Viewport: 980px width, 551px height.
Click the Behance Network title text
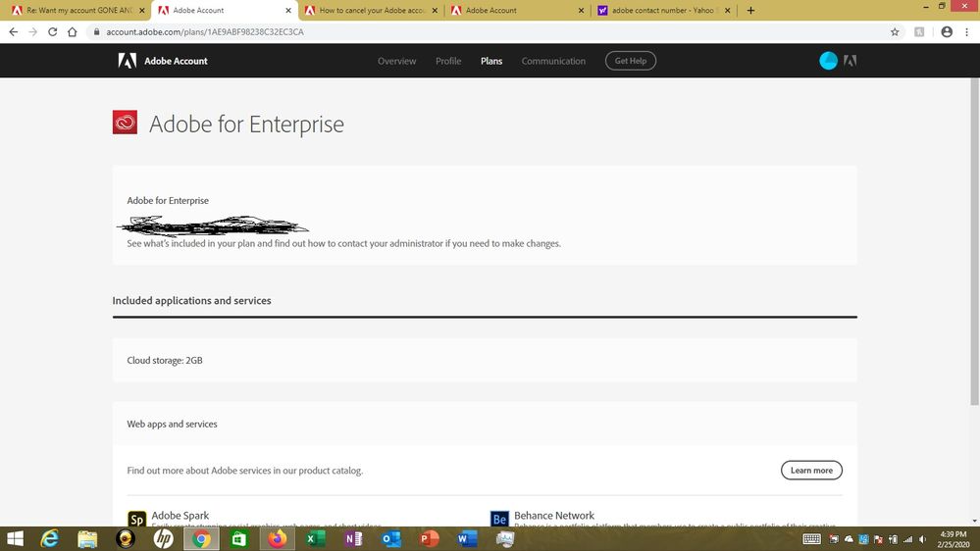553,516
